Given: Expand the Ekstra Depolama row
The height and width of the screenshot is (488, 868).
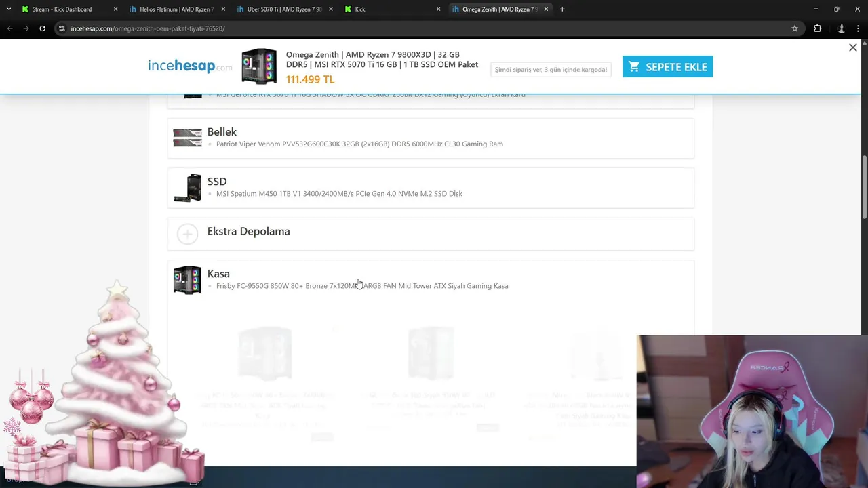Looking at the screenshot, I should tap(431, 234).
